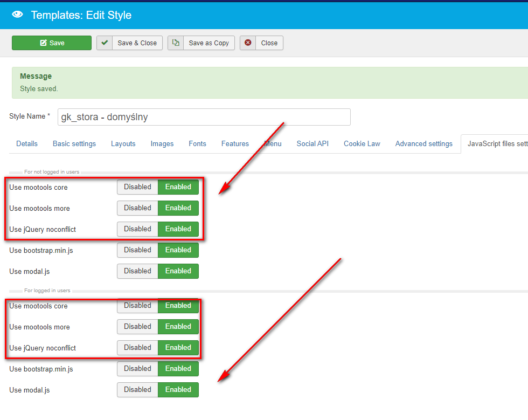Click the 'Style Name *' label

(x=30, y=116)
